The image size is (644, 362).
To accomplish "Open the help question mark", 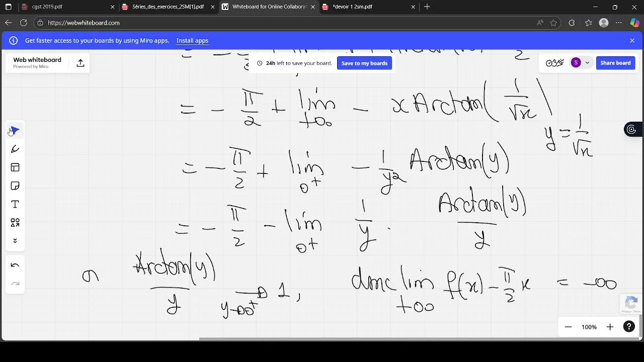I will (x=629, y=327).
